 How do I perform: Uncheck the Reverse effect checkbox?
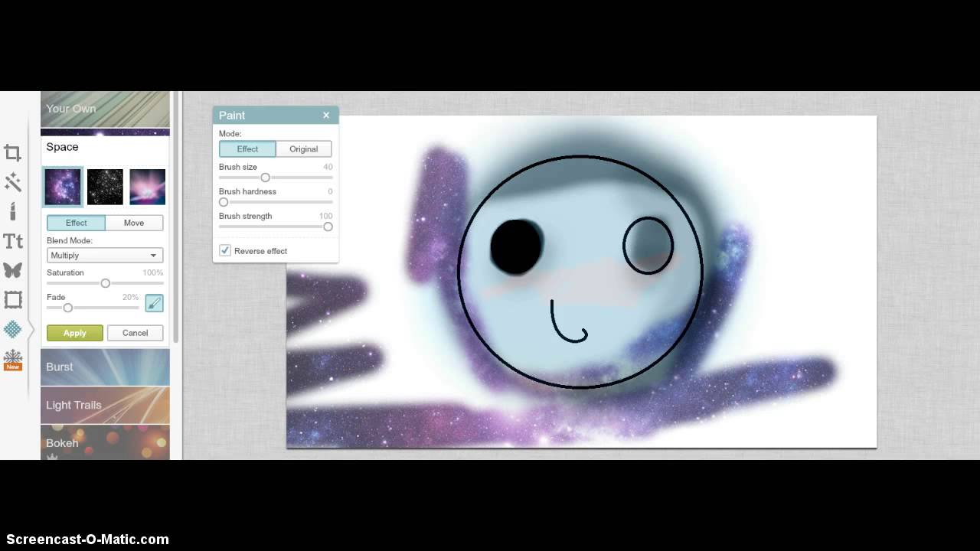225,250
